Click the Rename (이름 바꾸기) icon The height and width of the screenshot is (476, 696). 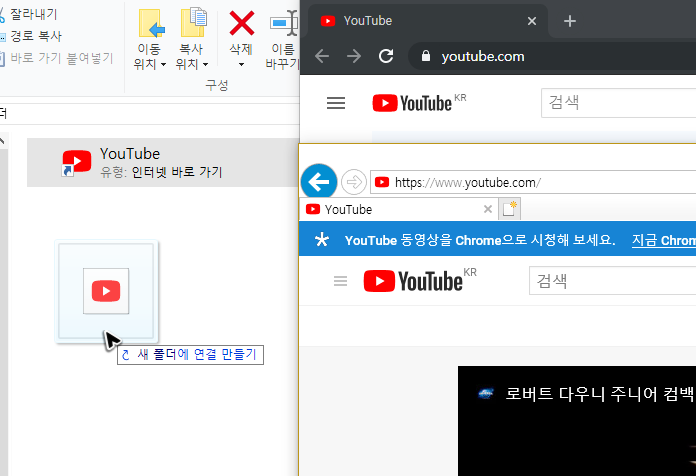coord(284,23)
